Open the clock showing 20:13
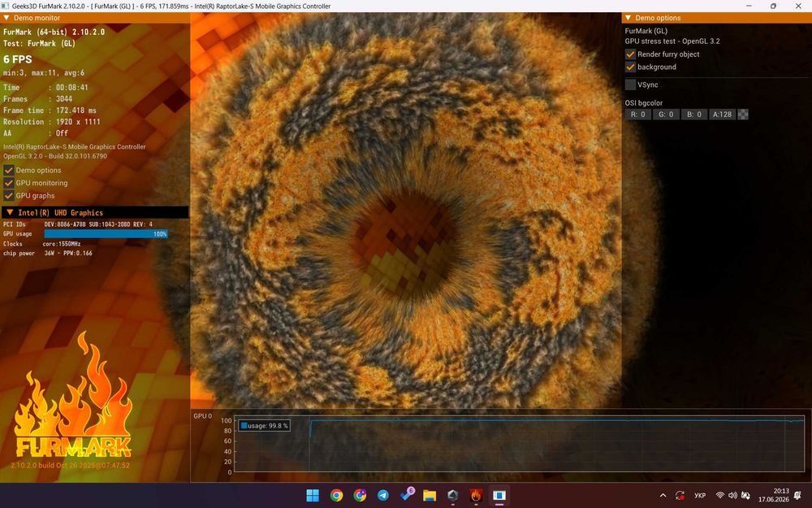 tap(774, 495)
